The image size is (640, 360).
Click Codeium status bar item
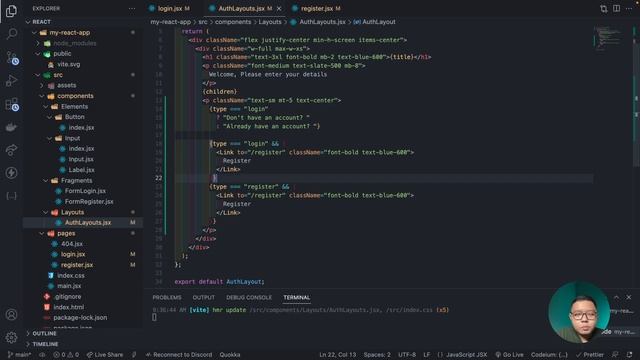[549, 355]
